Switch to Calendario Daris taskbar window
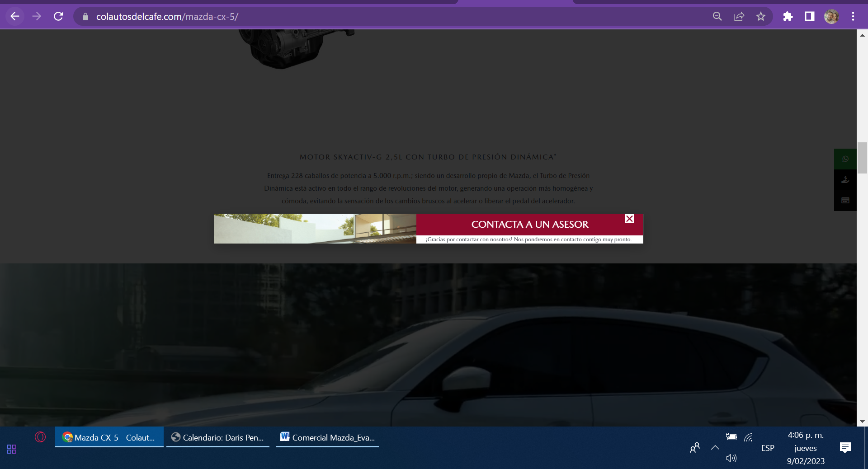The height and width of the screenshot is (469, 868). coord(218,437)
